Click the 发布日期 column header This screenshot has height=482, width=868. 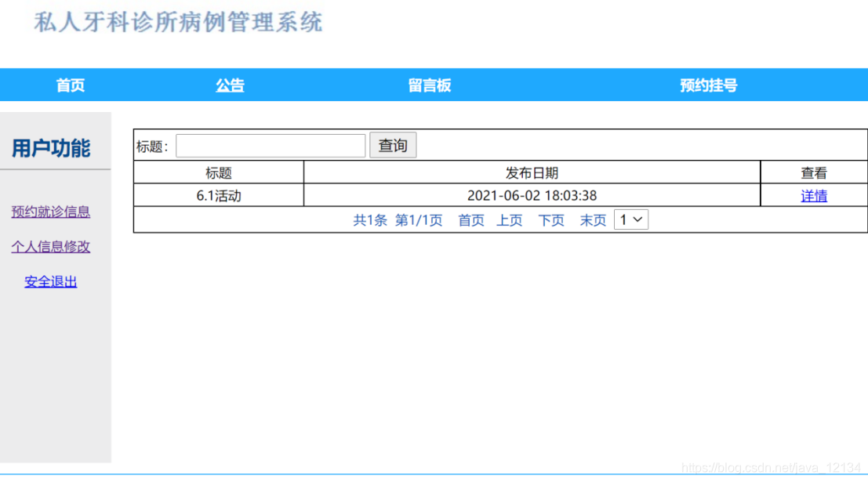(x=532, y=172)
